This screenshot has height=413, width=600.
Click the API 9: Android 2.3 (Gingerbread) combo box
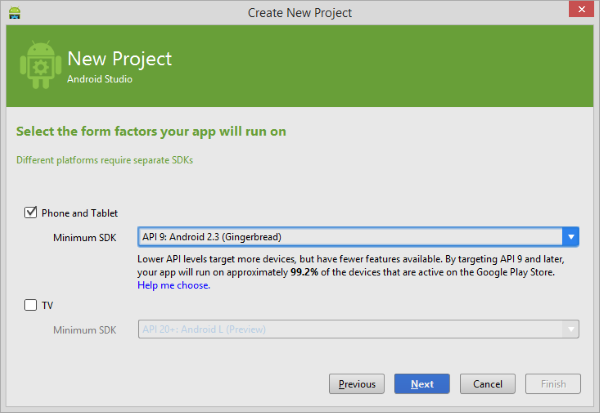click(358, 237)
